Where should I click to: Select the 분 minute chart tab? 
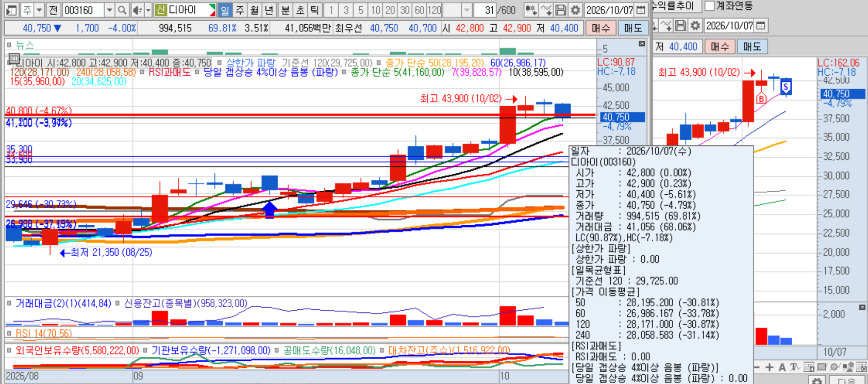click(x=285, y=10)
